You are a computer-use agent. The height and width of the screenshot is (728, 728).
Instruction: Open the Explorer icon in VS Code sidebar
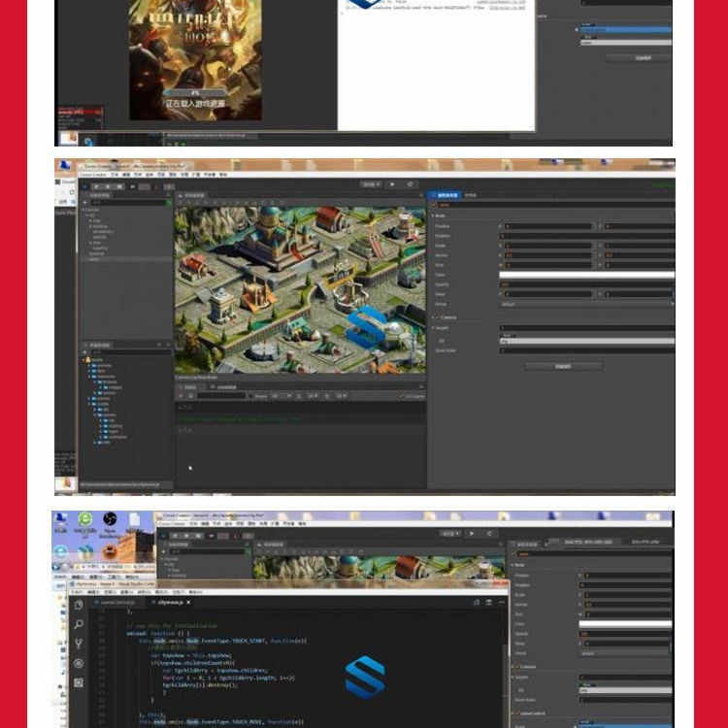coord(79,605)
